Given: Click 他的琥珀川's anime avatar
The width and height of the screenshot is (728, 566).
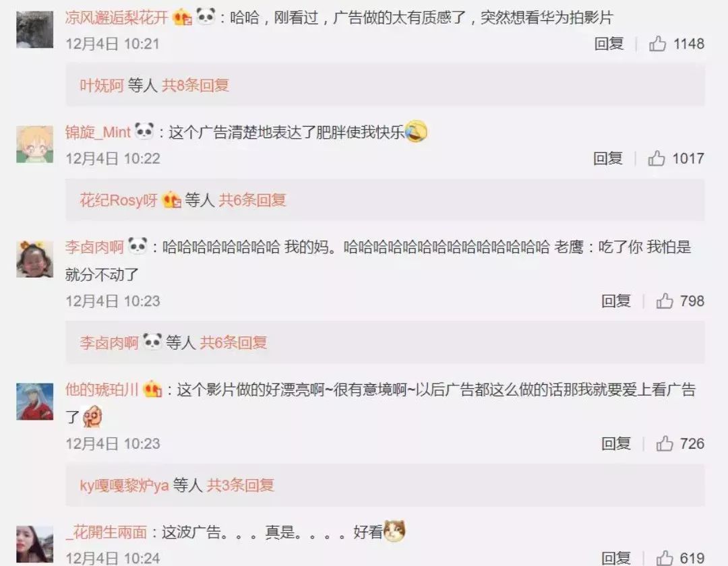Looking at the screenshot, I should point(35,402).
